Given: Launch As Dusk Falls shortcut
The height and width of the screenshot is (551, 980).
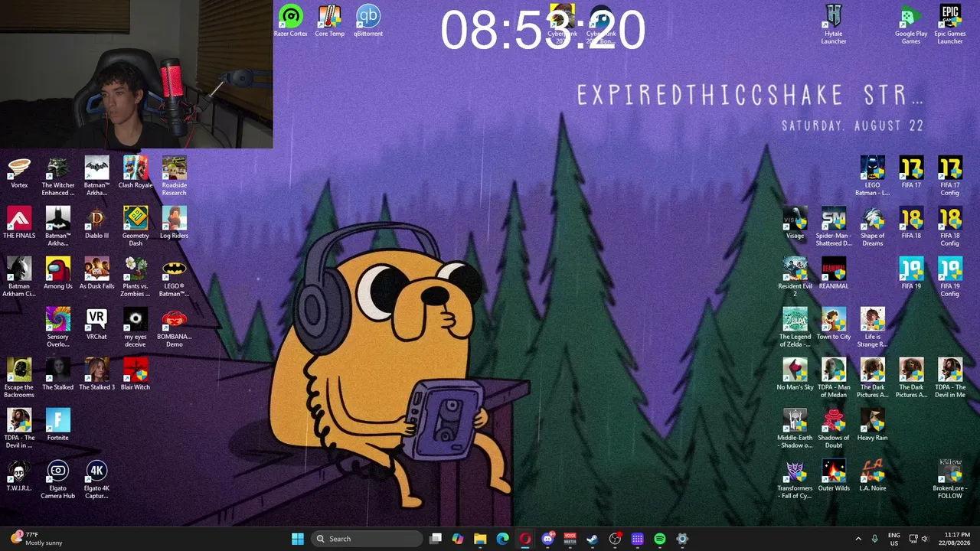Looking at the screenshot, I should click(97, 273).
